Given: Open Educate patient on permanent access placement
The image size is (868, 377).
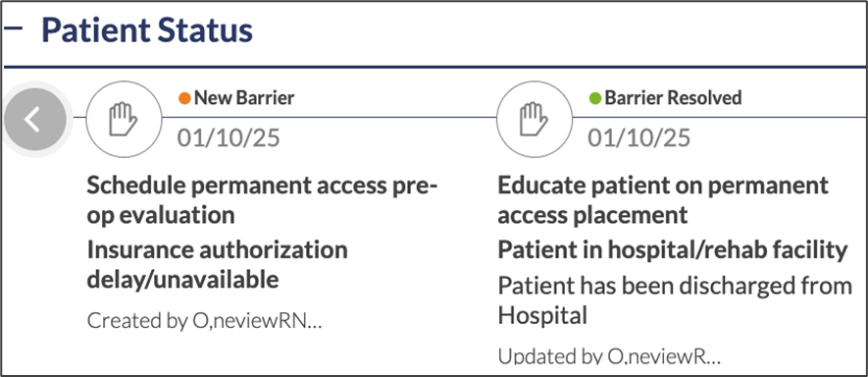Looking at the screenshot, I should click(x=663, y=200).
